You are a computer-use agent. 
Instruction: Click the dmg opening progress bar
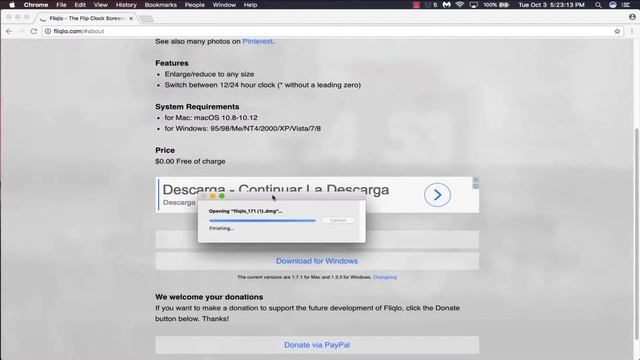(x=262, y=220)
